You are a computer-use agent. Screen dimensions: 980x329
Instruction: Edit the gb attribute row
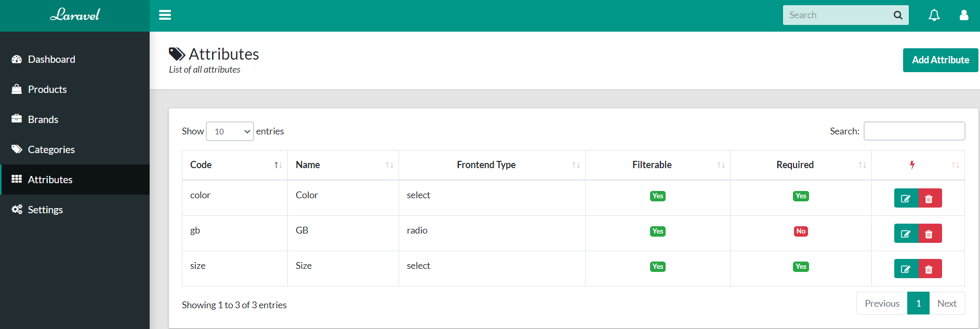[x=906, y=234]
